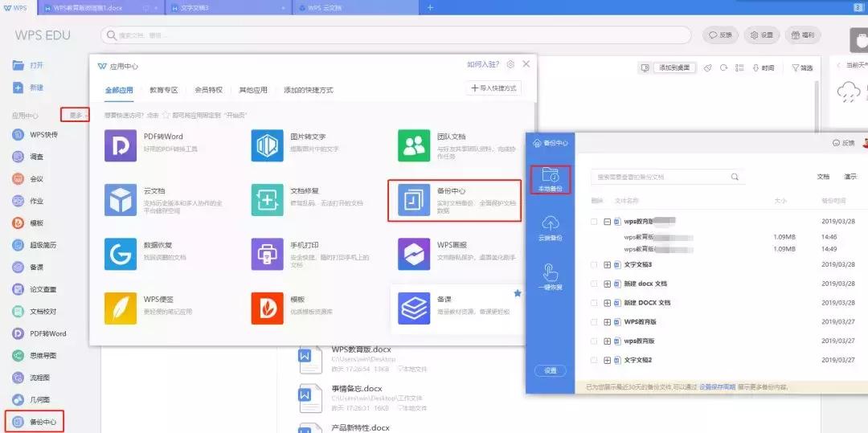Check the box for 新建 DOCX 文档 (uppercase)
Viewport: 868px width, 433px height.
(x=594, y=303)
